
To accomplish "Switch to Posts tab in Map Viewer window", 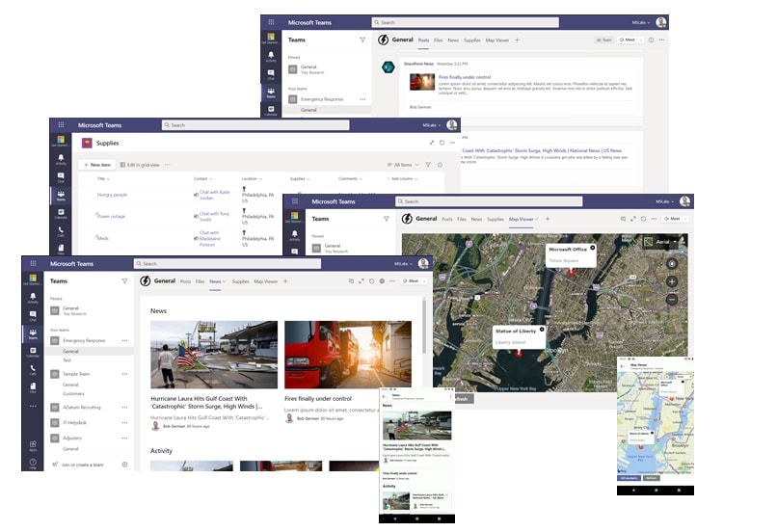I will (x=447, y=219).
